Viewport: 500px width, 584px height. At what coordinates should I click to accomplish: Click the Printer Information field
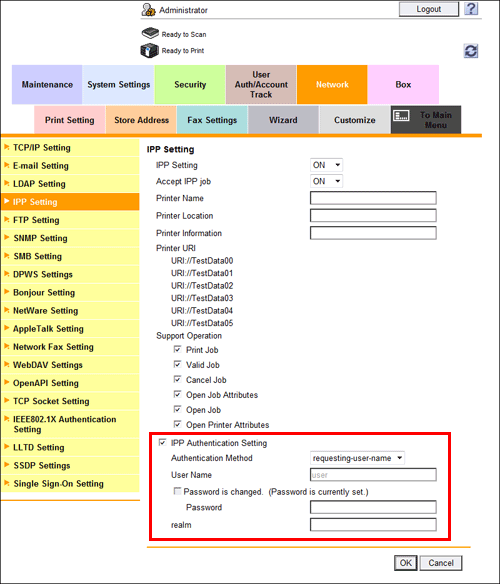point(373,233)
